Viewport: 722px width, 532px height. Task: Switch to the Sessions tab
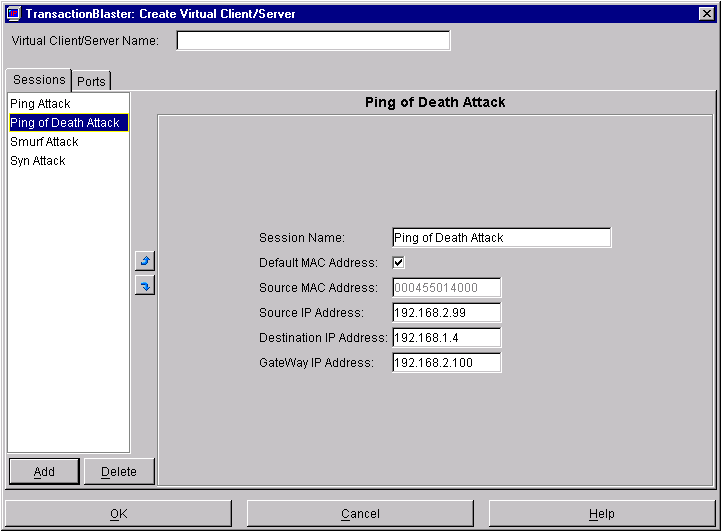(x=39, y=80)
